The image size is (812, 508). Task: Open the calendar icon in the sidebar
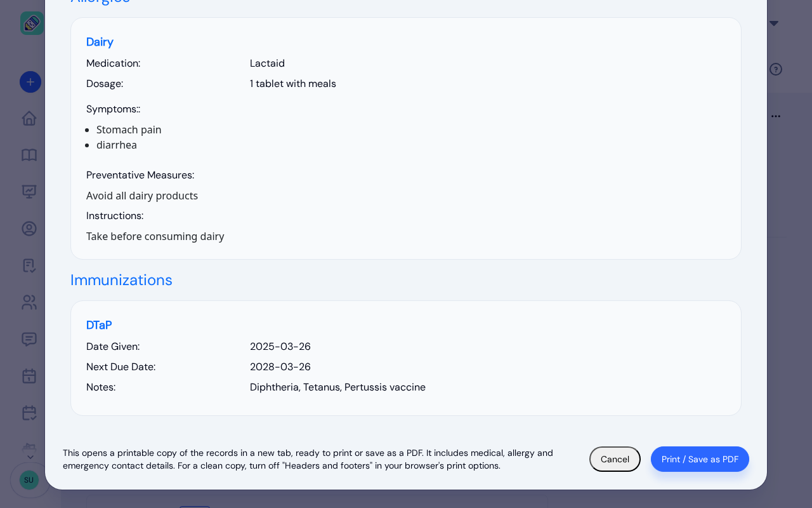click(29, 376)
